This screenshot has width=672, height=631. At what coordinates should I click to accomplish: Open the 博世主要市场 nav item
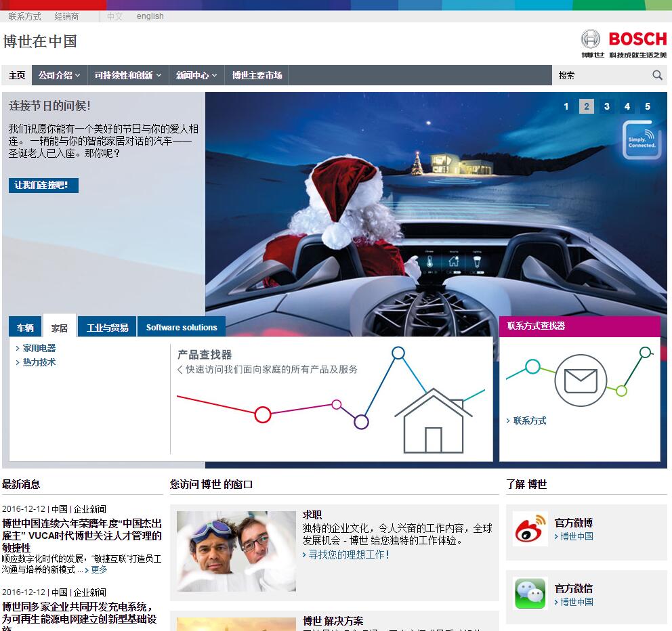coord(257,75)
